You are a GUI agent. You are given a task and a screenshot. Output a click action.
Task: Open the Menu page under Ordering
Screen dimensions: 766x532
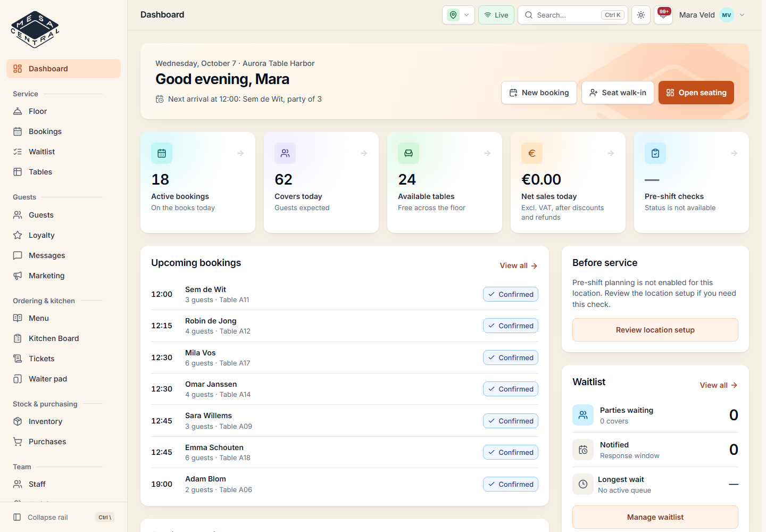[63, 318]
